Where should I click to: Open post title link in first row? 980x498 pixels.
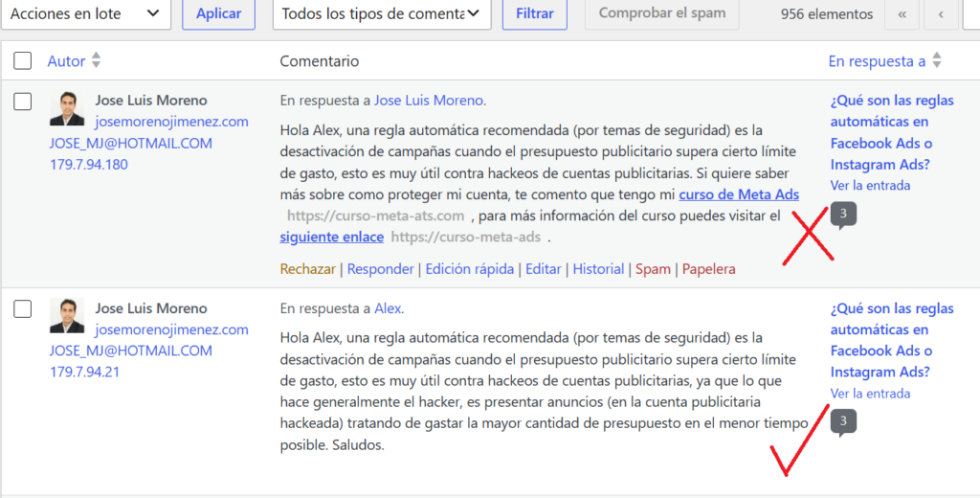(x=892, y=132)
